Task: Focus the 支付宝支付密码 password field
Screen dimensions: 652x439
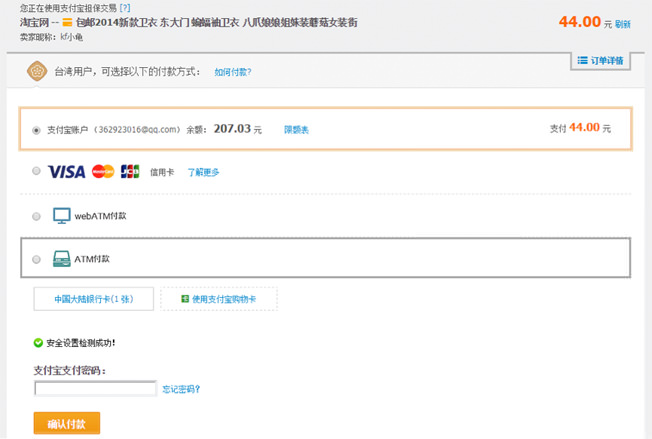Action: coord(95,389)
